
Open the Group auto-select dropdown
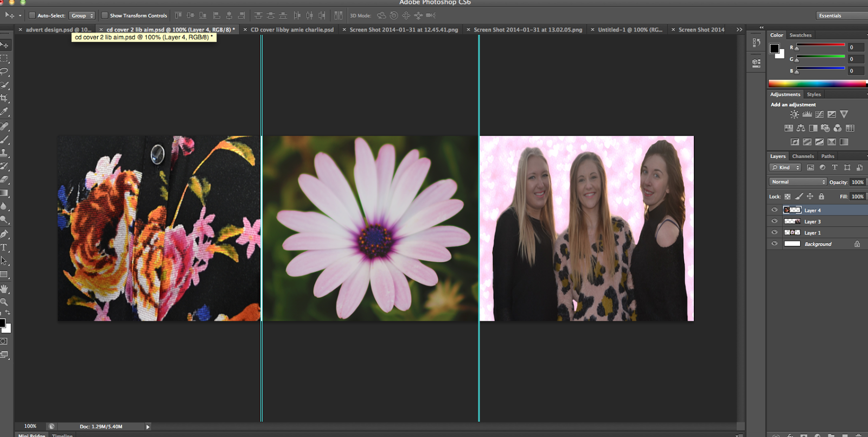click(82, 16)
